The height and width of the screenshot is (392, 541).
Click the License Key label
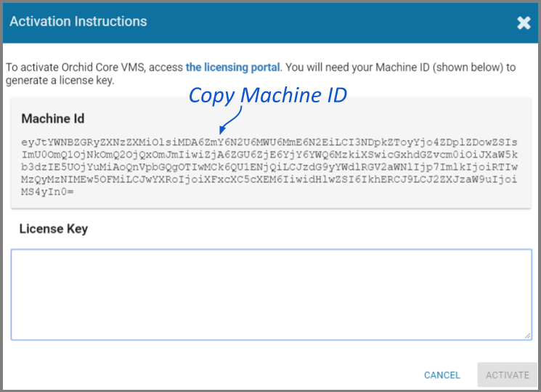click(54, 229)
